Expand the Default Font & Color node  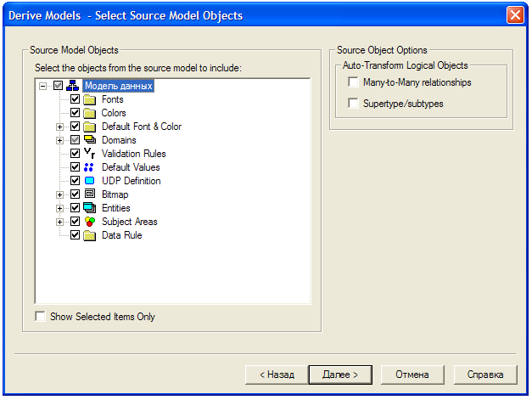coord(59,127)
